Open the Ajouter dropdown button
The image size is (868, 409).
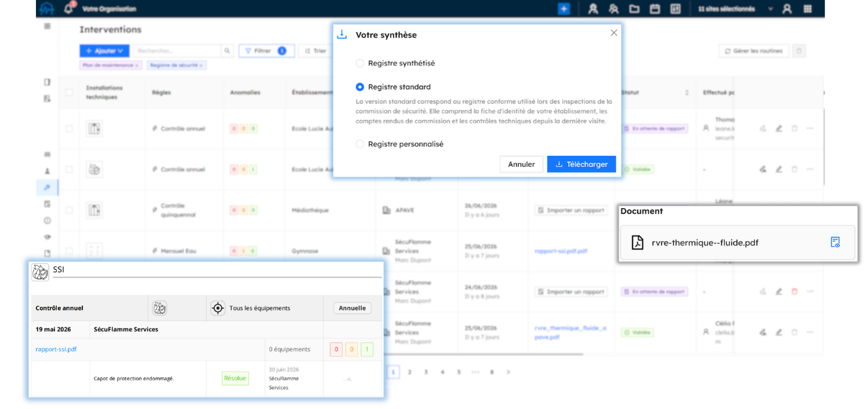(104, 50)
